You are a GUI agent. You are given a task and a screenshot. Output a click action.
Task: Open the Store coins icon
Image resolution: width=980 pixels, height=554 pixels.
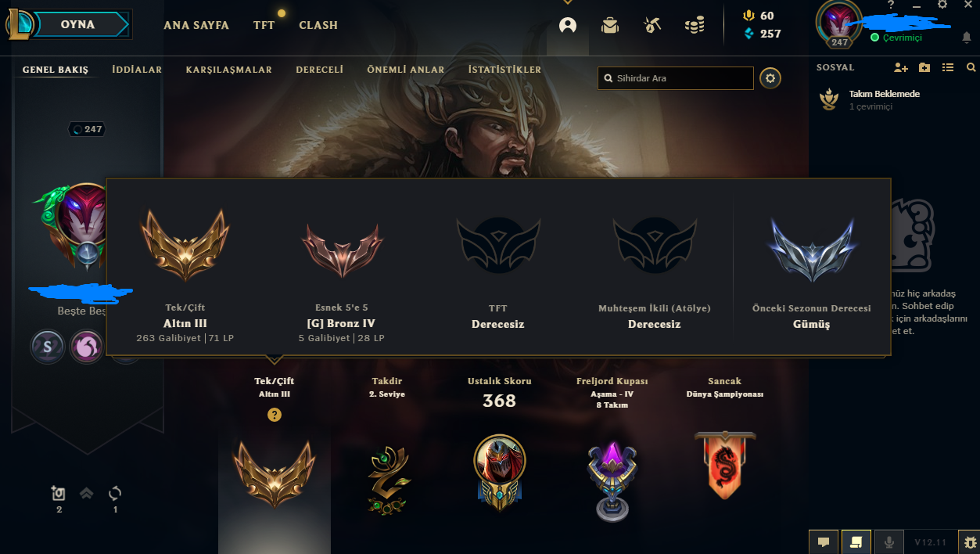[695, 25]
